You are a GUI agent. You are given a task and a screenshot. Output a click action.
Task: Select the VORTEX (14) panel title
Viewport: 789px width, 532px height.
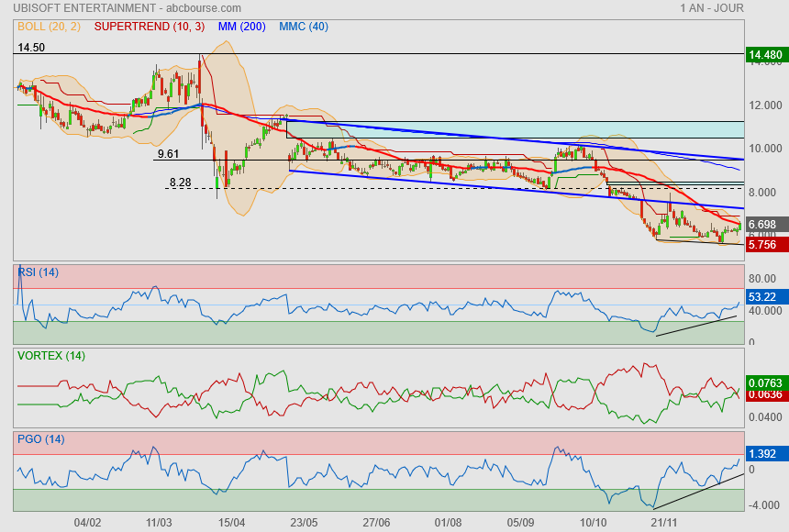pyautogui.click(x=50, y=356)
